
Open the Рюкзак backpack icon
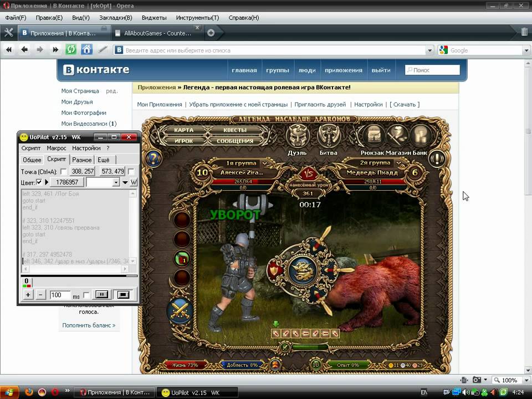click(x=374, y=135)
